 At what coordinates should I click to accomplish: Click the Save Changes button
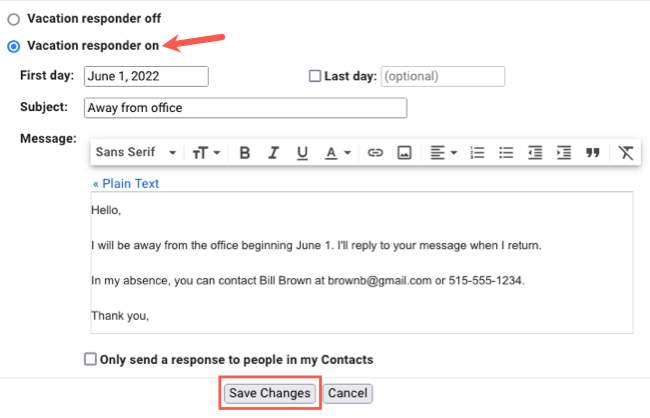[270, 393]
